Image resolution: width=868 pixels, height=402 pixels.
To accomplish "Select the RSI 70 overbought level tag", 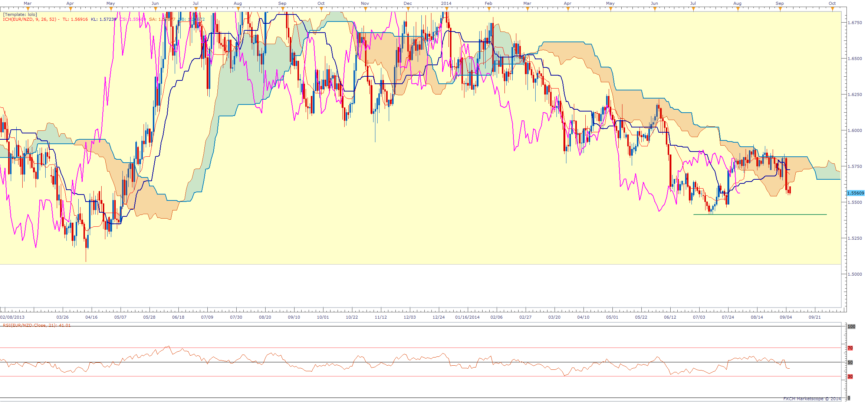I will pos(850,348).
